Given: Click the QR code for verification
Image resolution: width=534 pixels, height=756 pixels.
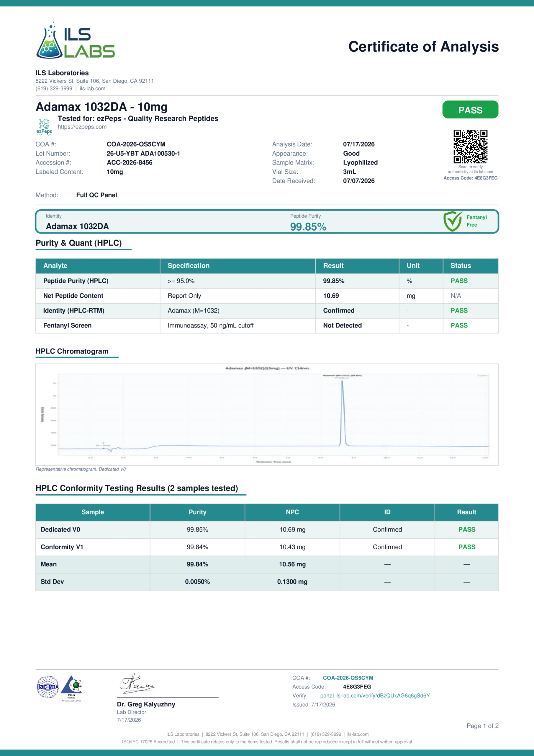Looking at the screenshot, I should (x=470, y=146).
